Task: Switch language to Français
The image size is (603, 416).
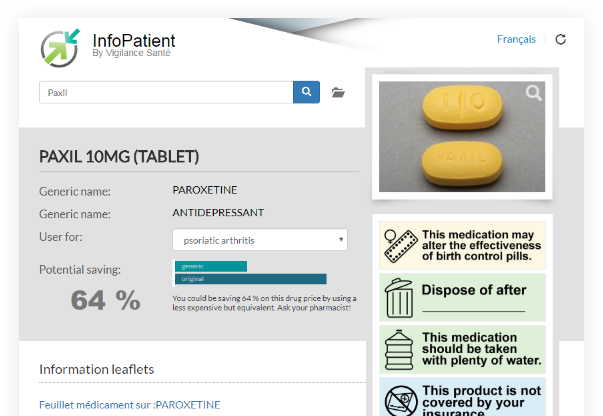Action: pyautogui.click(x=516, y=39)
